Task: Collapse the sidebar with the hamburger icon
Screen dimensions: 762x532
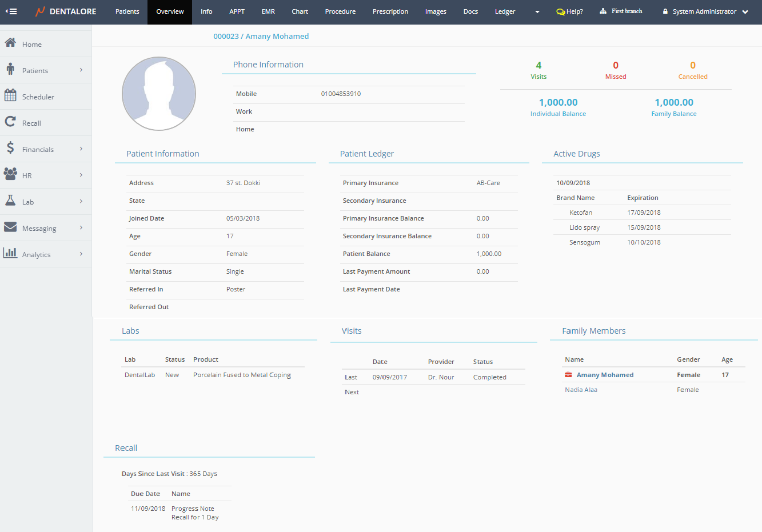Action: 11,11
